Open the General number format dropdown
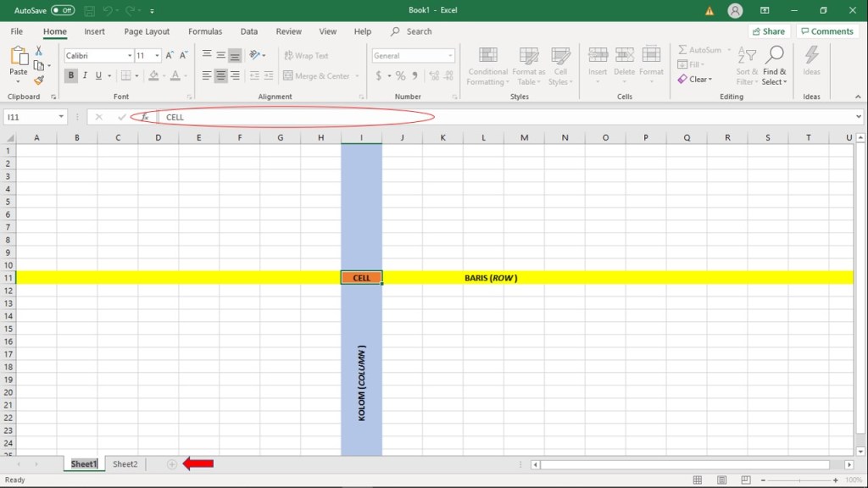 click(450, 56)
